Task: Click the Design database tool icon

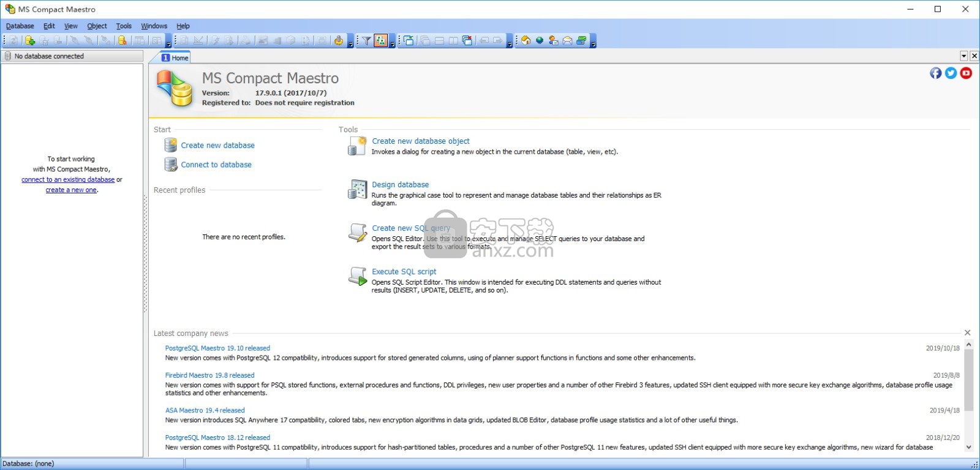Action: pos(358,189)
